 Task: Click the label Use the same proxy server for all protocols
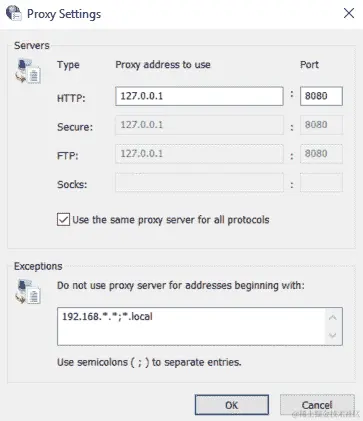point(171,220)
